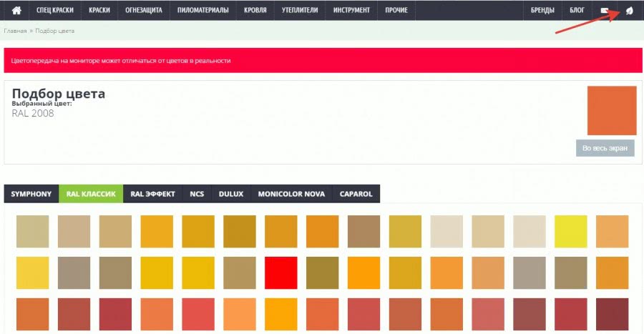Viewport: 644px width, 334px height.
Task: Open the envelope contact icon
Action: tap(605, 11)
